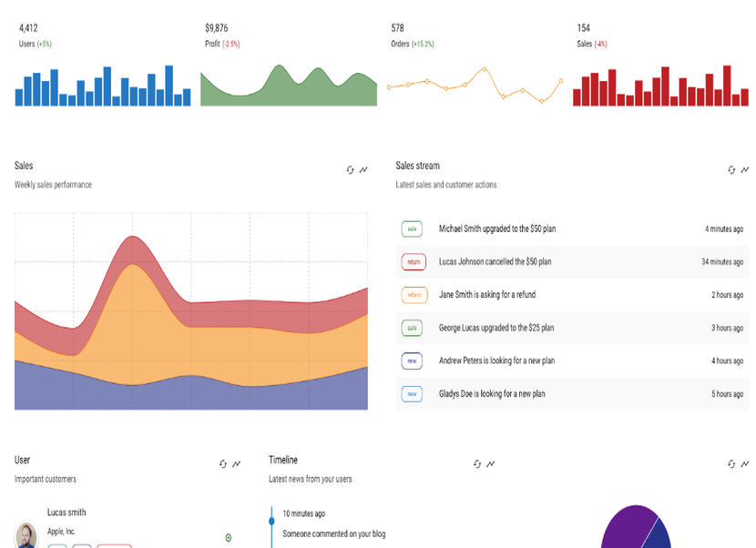The height and width of the screenshot is (548, 756).
Task: Select 'Lucas Johnson cancelled the $50 plan'
Action: pyautogui.click(x=495, y=261)
